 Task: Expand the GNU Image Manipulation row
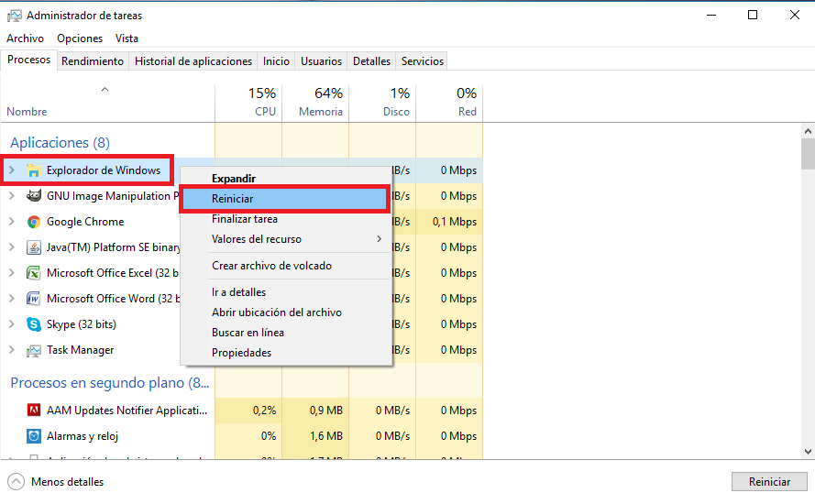11,196
